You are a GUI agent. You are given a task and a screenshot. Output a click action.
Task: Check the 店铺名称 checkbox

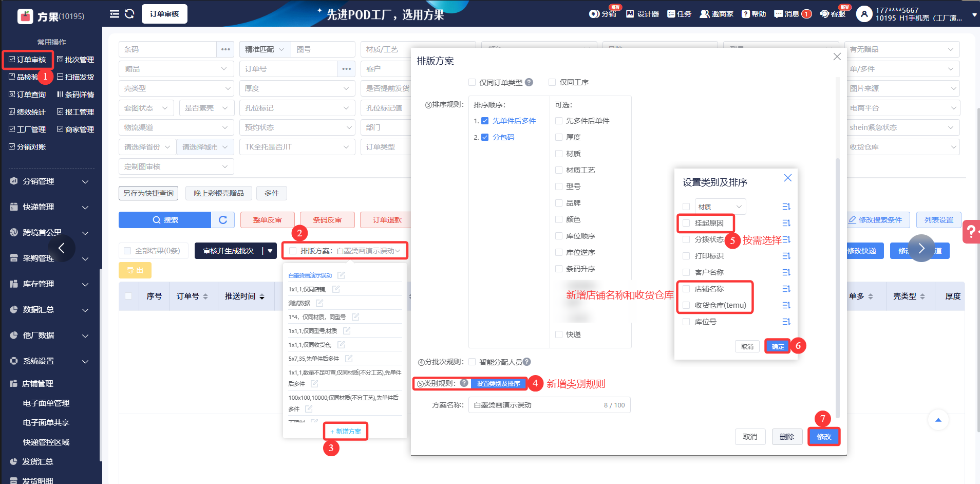coord(686,289)
